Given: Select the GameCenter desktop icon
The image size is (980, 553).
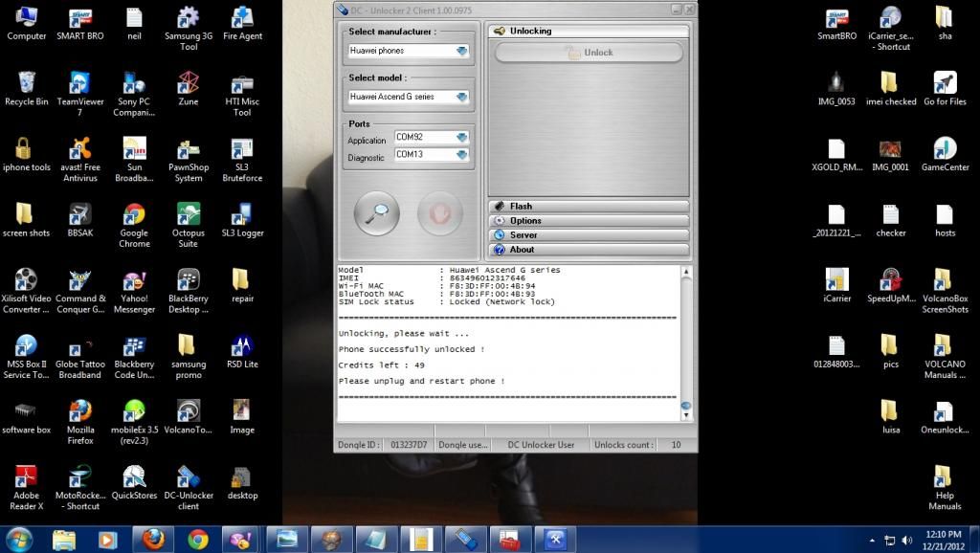Looking at the screenshot, I should tap(945, 154).
